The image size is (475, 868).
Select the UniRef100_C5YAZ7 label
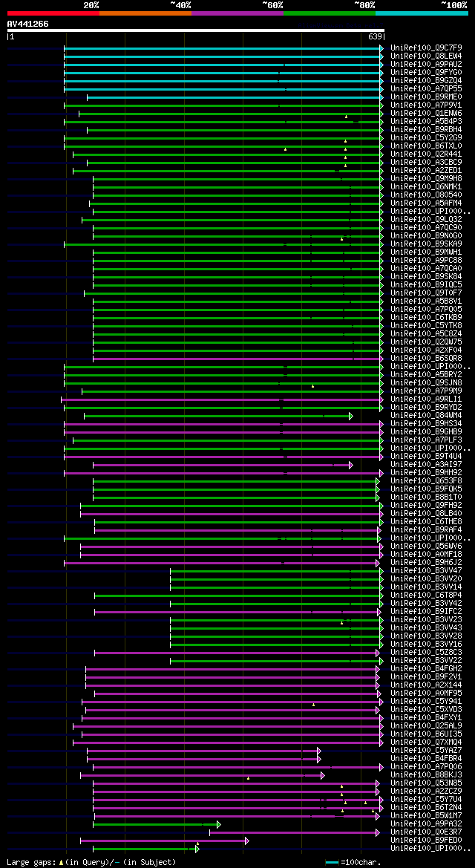(x=426, y=751)
